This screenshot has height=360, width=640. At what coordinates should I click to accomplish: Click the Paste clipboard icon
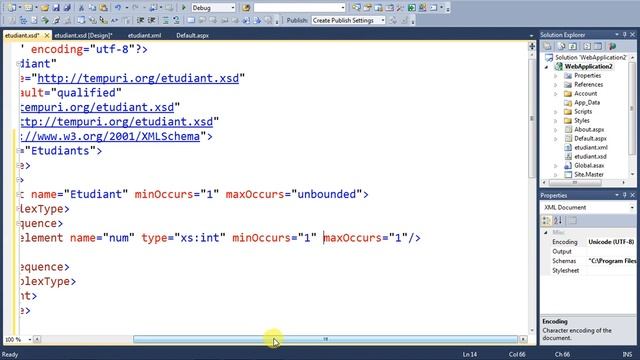104,7
